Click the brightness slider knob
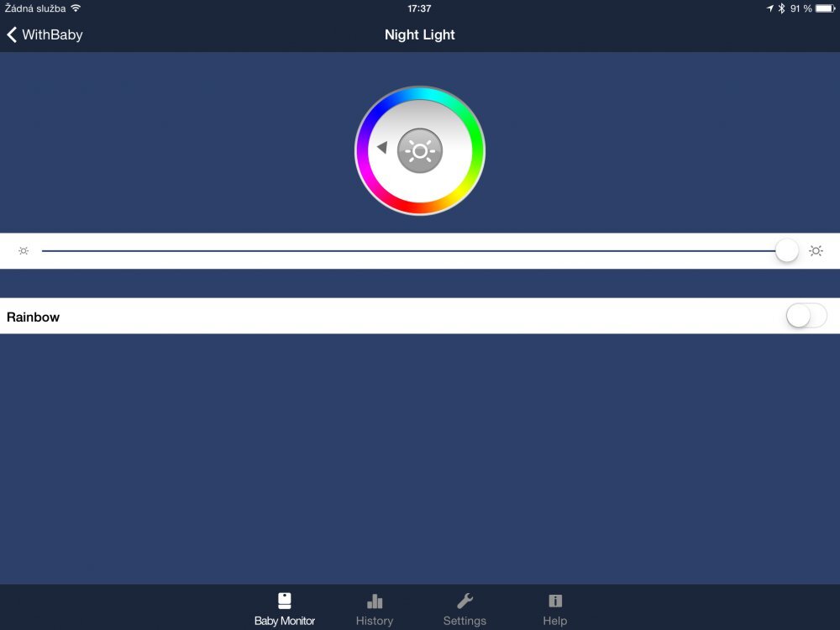This screenshot has height=630, width=840. point(787,250)
